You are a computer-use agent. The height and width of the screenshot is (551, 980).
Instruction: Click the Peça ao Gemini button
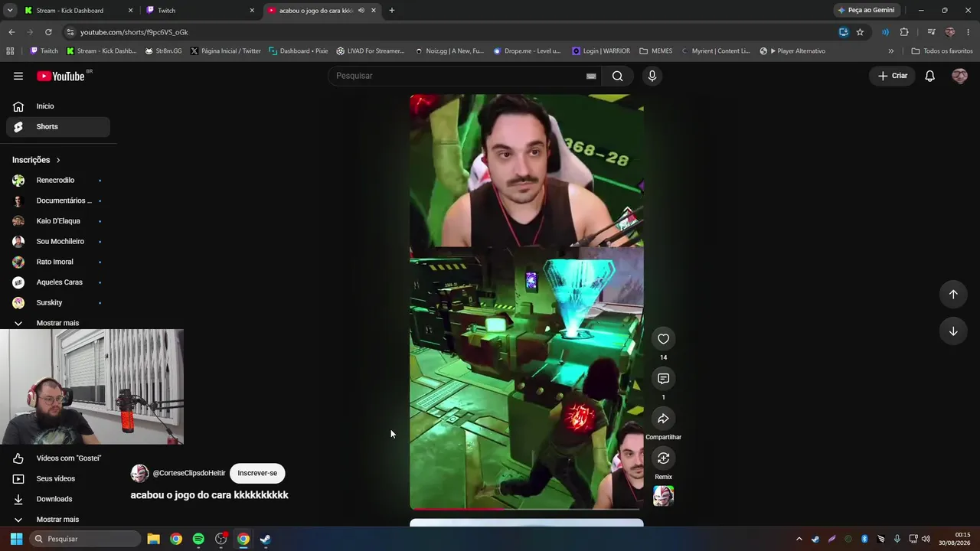coord(866,11)
